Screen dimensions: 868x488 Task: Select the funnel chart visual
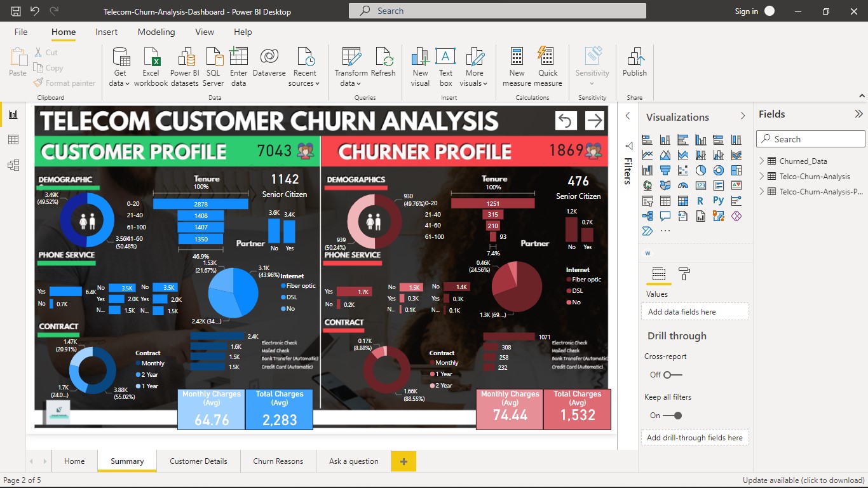665,170
